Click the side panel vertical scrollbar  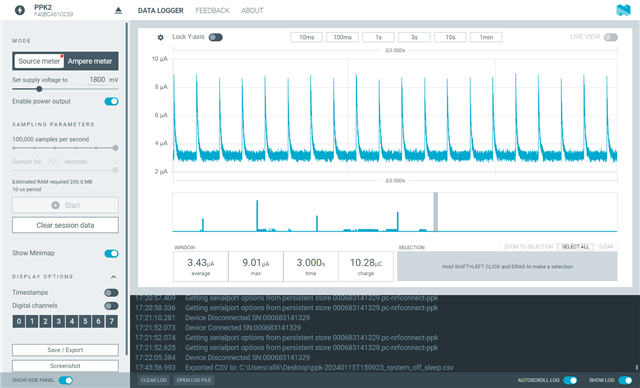pyautogui.click(x=127, y=188)
